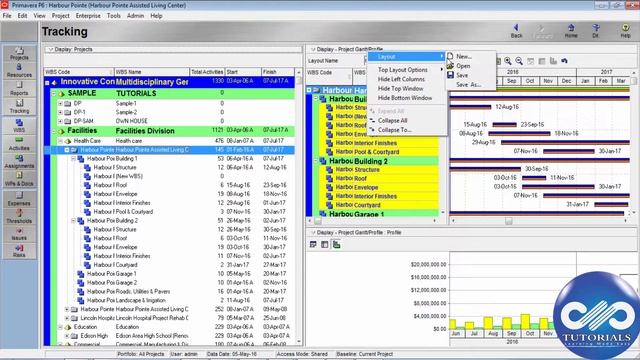The width and height of the screenshot is (640, 360).
Task: Open the Enterprise menu
Action: click(x=88, y=16)
